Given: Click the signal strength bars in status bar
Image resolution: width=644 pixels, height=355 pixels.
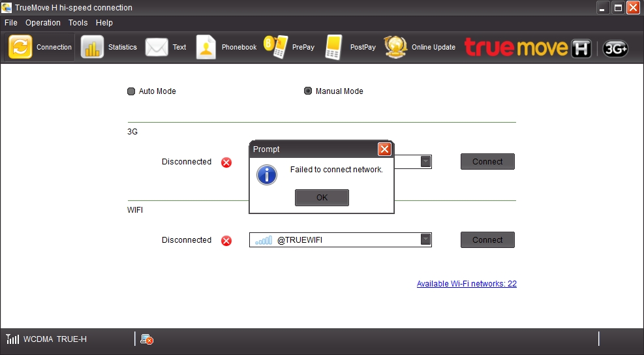Looking at the screenshot, I should tap(12, 339).
